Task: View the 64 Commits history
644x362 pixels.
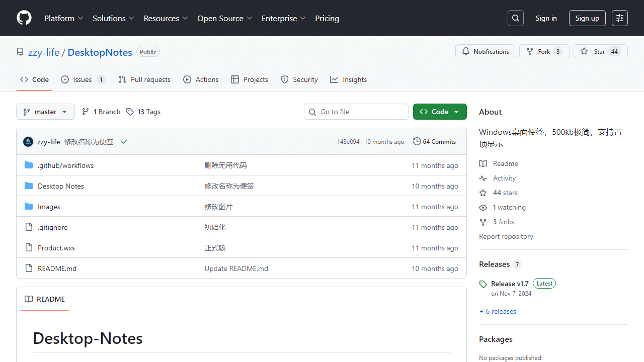Action: [434, 142]
